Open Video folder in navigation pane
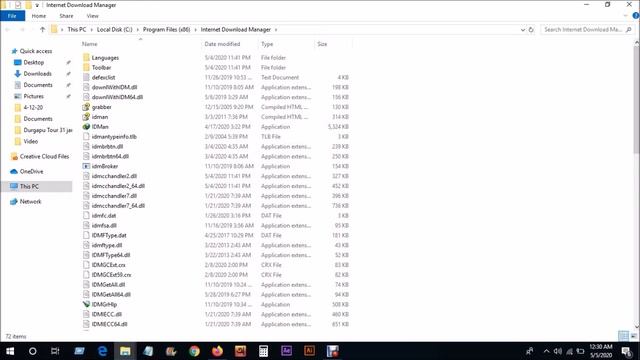 coord(31,141)
